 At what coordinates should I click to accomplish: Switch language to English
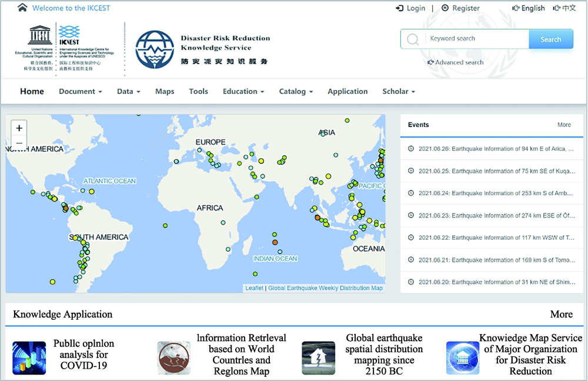pos(529,8)
